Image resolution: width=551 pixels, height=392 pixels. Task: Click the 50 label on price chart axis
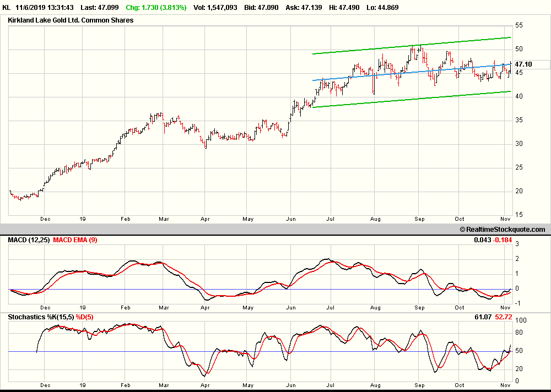pos(518,49)
